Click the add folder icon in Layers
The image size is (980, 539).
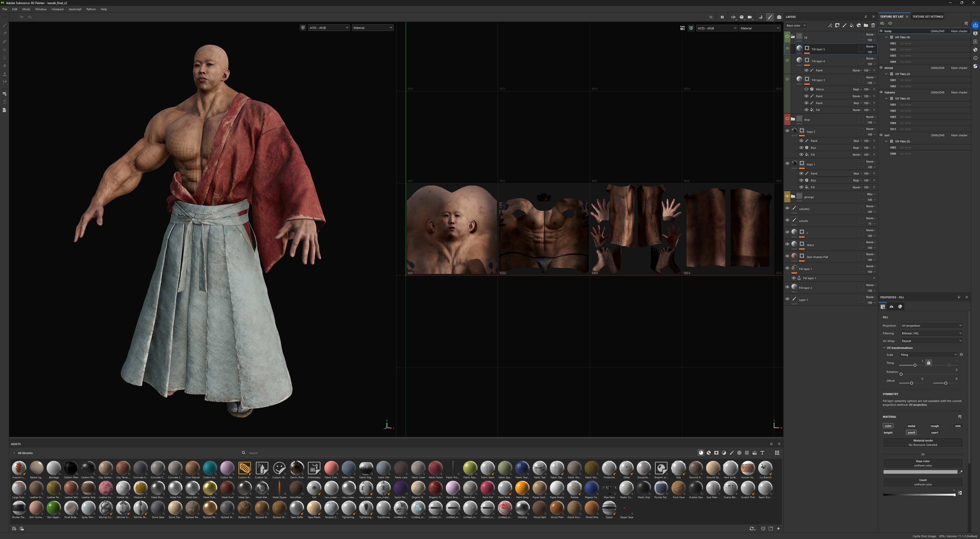[x=866, y=26]
